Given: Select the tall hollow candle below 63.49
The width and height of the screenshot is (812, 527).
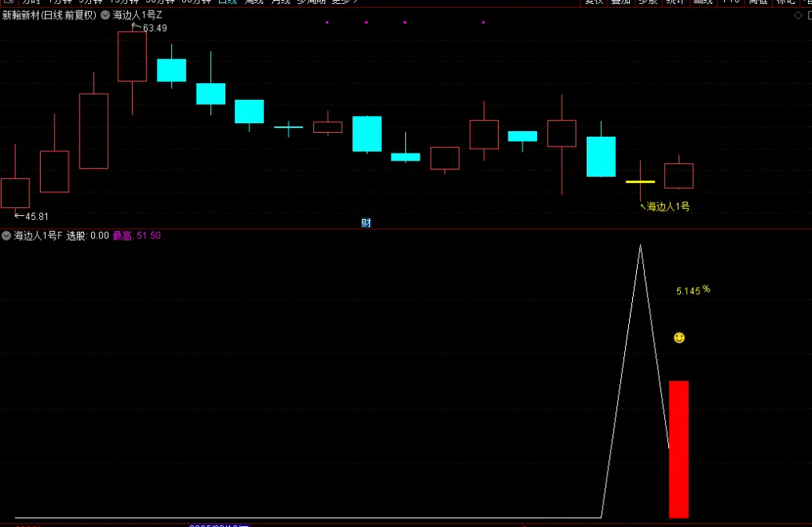Looking at the screenshot, I should click(132, 56).
